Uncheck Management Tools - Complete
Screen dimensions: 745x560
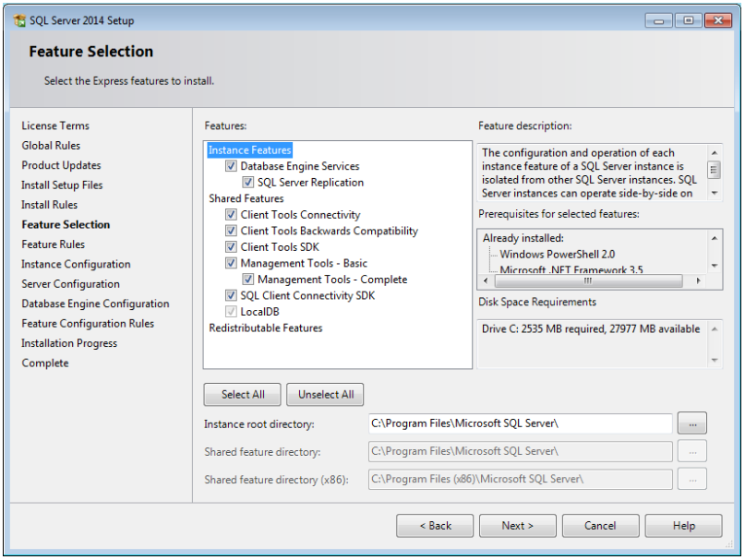[x=246, y=279]
